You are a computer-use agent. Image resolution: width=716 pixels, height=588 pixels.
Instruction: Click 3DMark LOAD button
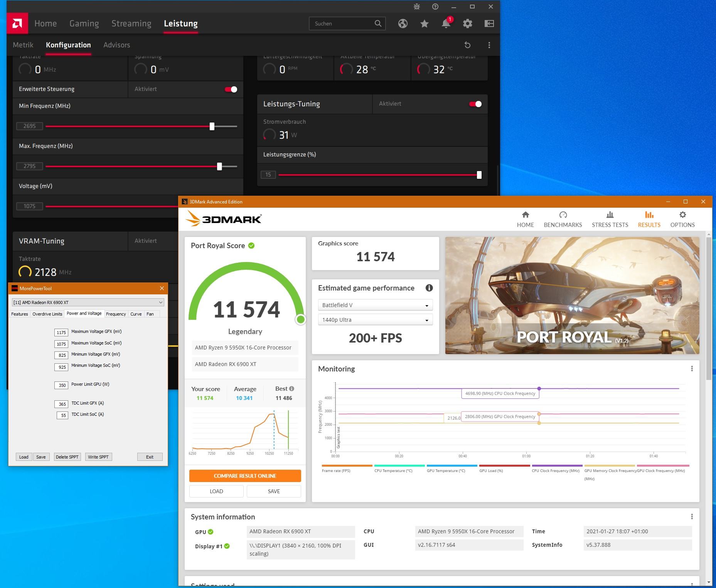216,491
